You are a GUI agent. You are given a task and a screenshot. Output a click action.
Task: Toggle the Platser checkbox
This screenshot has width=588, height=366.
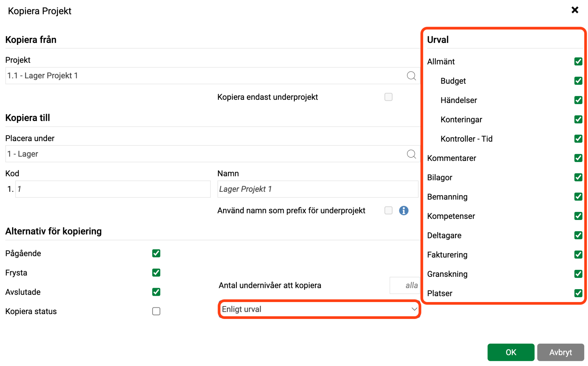click(578, 293)
